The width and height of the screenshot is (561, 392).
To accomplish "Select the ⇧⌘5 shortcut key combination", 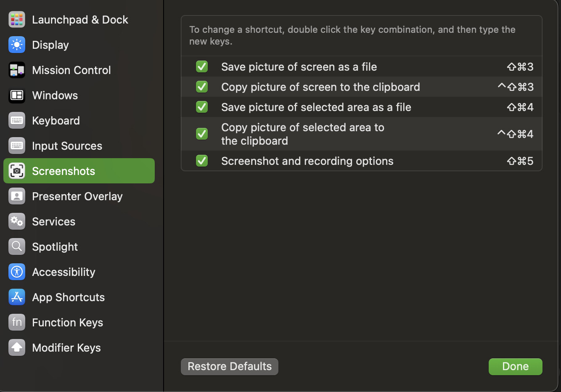I will click(520, 161).
